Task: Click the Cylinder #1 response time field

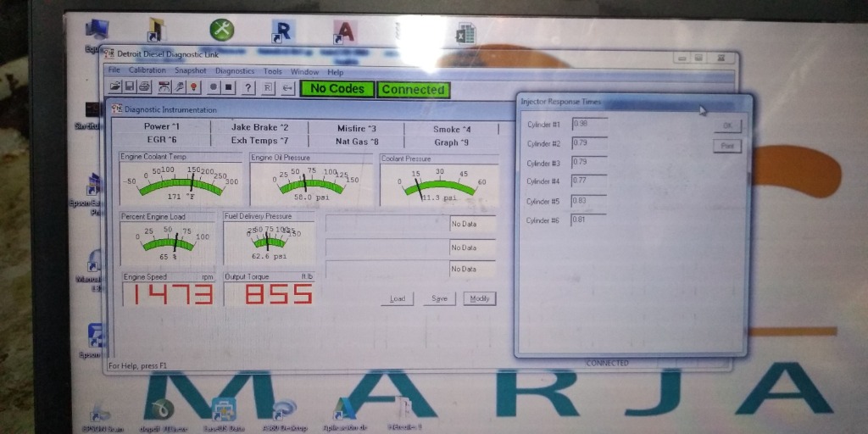Action: 589,125
